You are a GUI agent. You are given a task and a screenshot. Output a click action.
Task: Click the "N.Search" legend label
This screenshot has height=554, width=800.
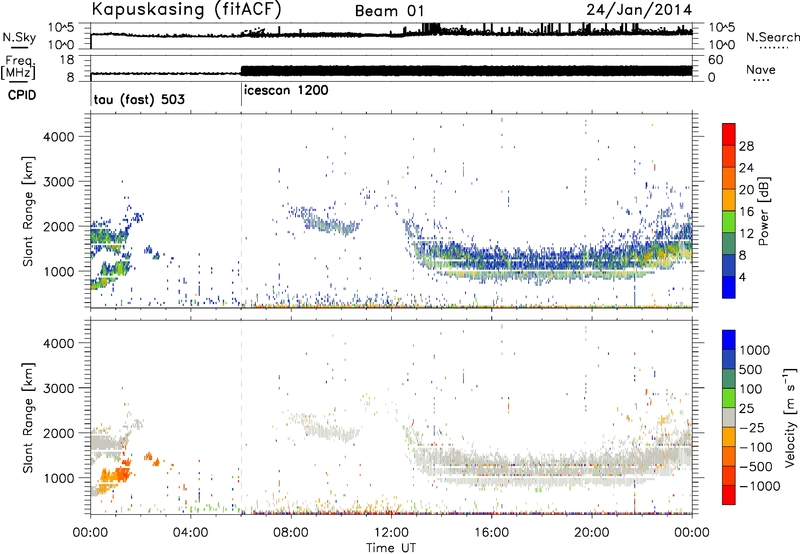pyautogui.click(x=772, y=37)
